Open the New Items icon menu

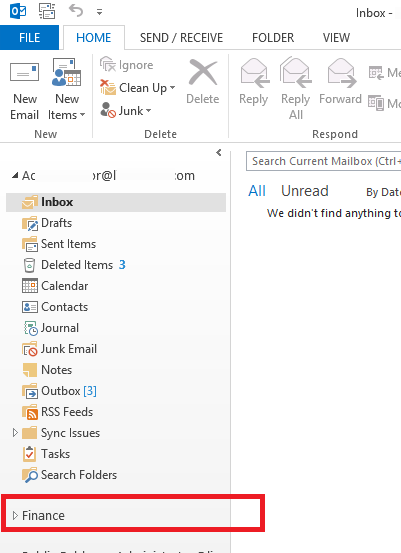67,73
